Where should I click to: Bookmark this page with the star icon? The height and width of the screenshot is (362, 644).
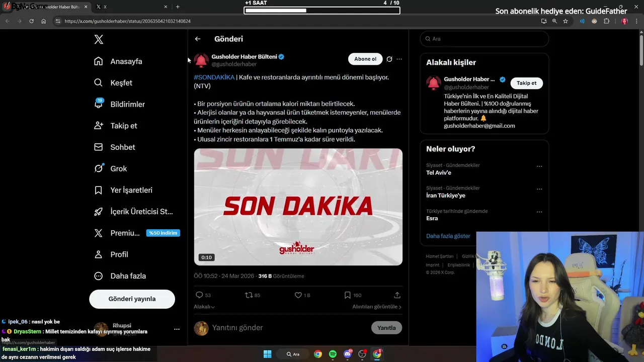[566, 21]
